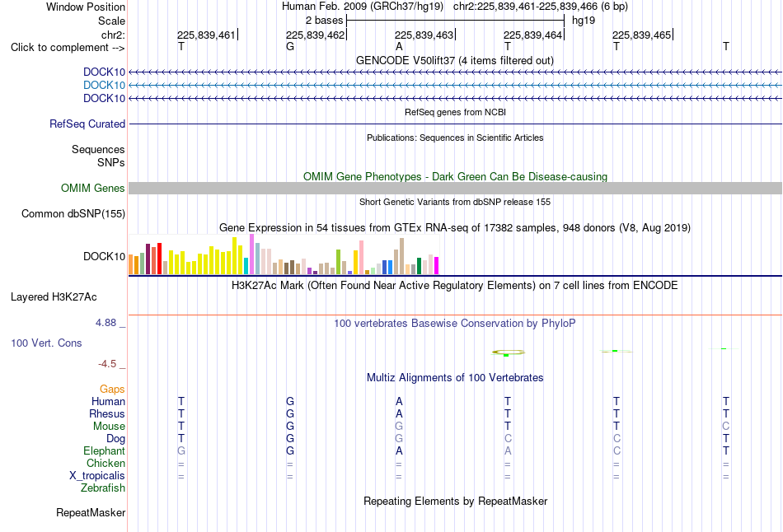This screenshot has height=532, width=783.
Task: Click the 'Click to complement -->' label
Action: [x=68, y=48]
